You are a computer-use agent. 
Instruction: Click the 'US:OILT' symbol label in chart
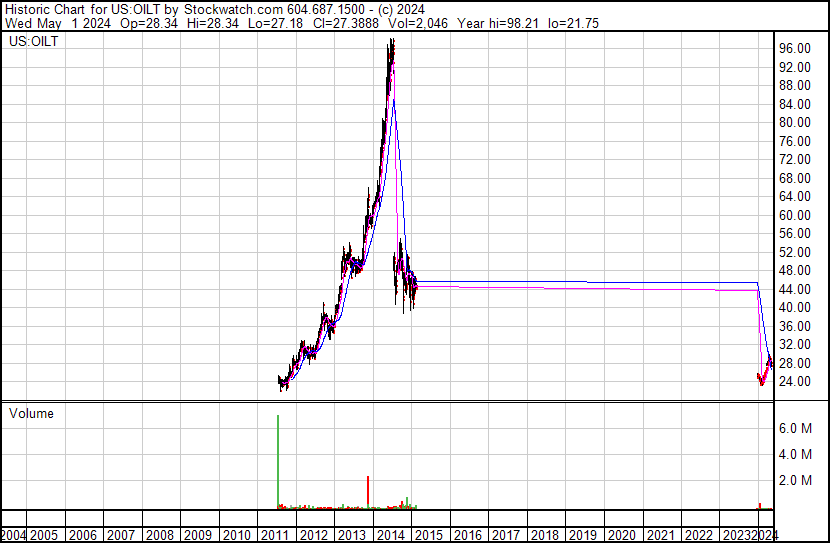(33, 41)
